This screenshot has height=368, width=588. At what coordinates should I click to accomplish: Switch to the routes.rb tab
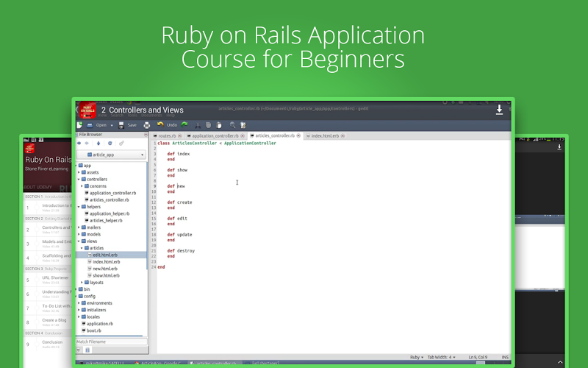point(168,136)
